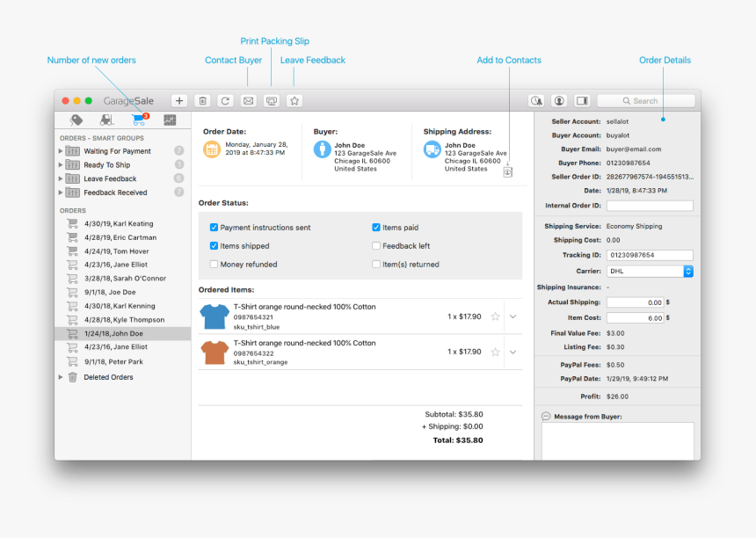
Task: Open the shipping truck sidebar tab
Action: [107, 119]
